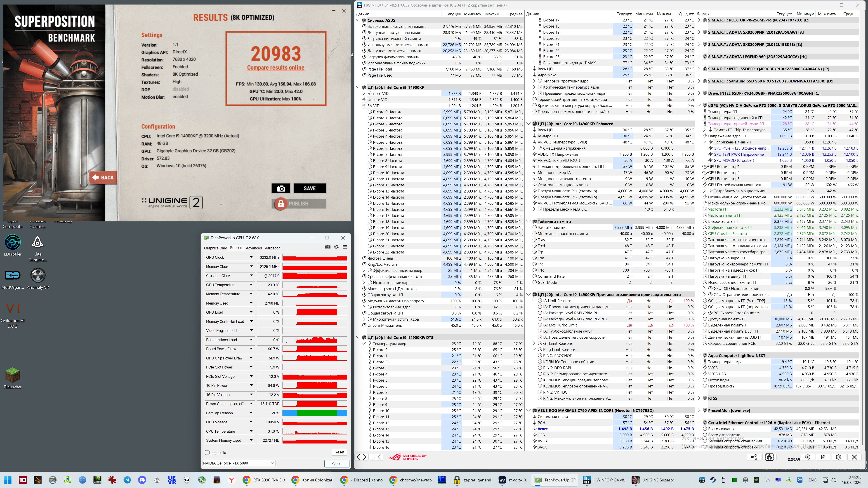
Task: Click the GPU-Z refresh icon
Action: pyautogui.click(x=336, y=247)
